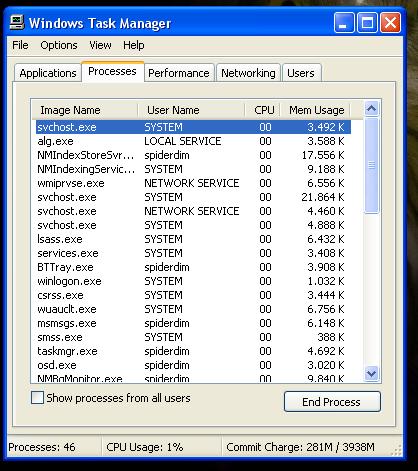418x471 pixels.
Task: Select the csrss.exe process
Action: (193, 295)
